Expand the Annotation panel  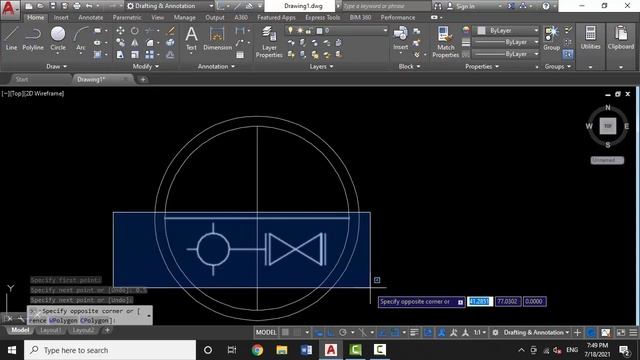click(x=216, y=66)
